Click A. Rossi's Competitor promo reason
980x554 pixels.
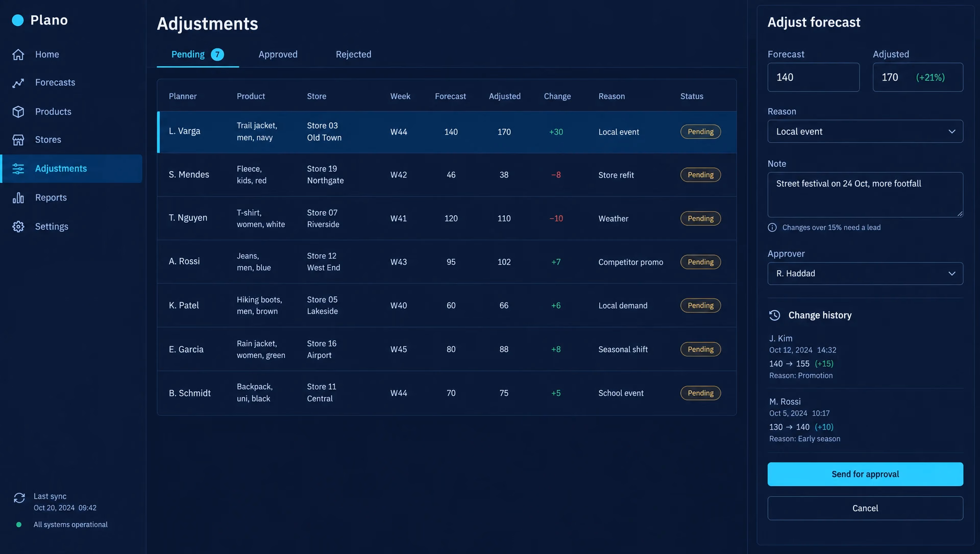[630, 262]
